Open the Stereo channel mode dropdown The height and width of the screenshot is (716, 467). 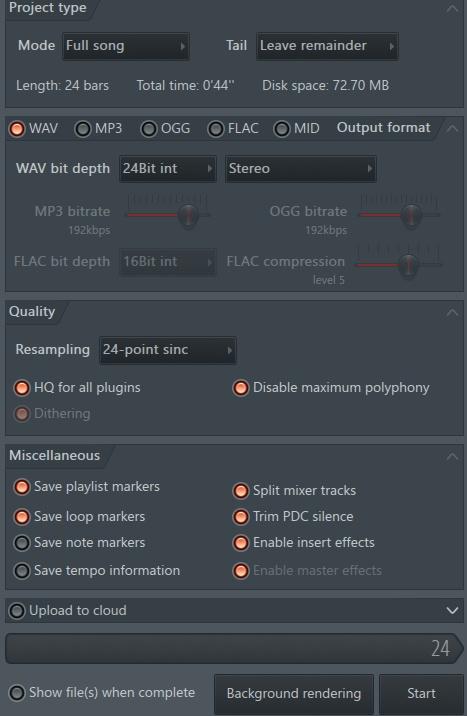click(x=301, y=169)
